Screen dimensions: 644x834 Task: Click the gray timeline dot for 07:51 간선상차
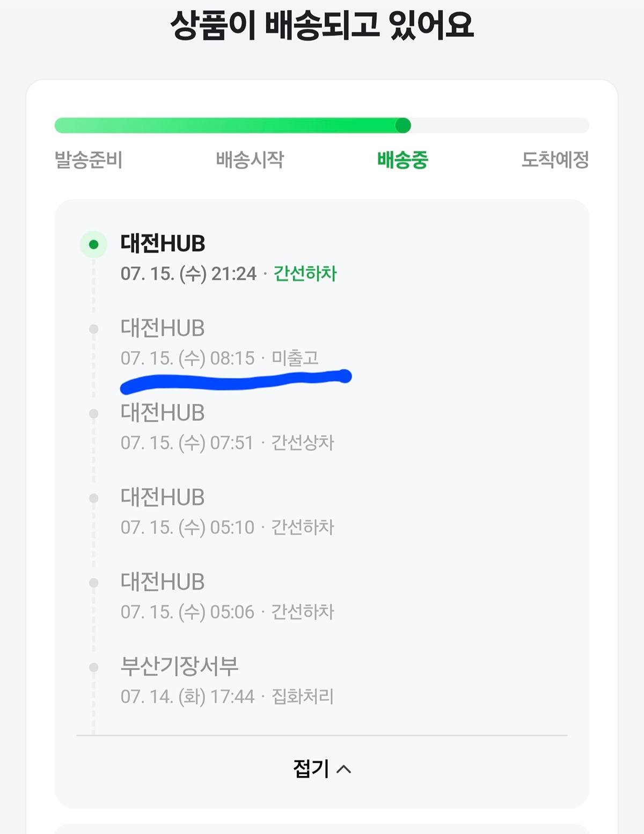pyautogui.click(x=93, y=414)
